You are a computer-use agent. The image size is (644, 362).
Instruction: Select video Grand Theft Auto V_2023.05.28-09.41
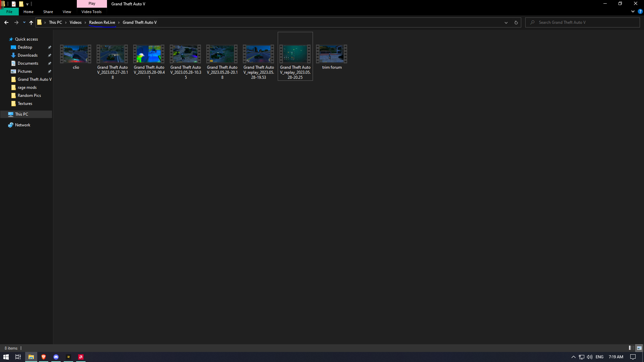click(149, 62)
